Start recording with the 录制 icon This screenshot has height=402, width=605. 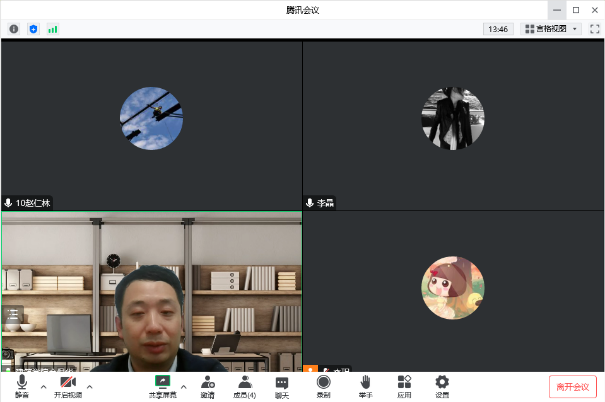pyautogui.click(x=323, y=385)
